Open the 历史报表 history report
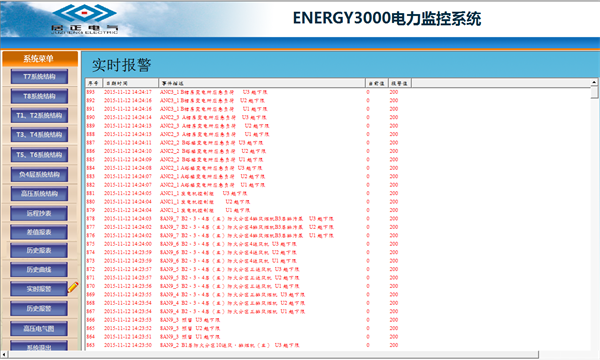The height and width of the screenshot is (360, 600). click(x=39, y=251)
